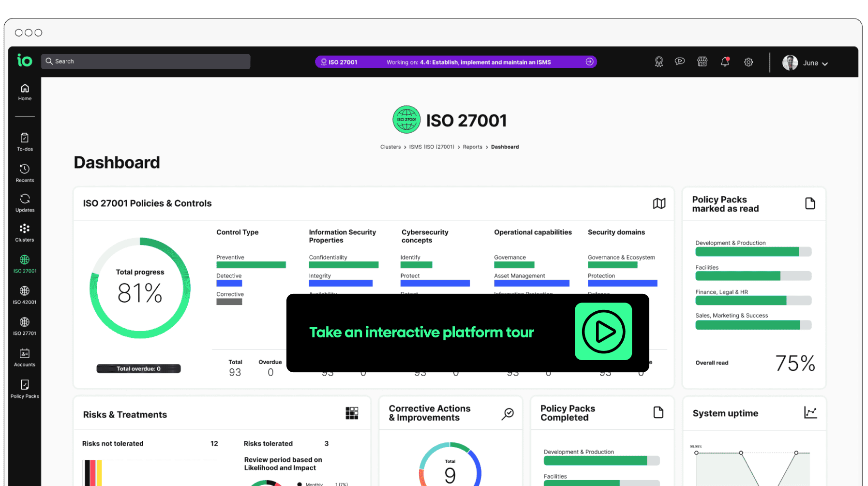Click the 'Cybersecurity concepts' heading
Screen dimensions: 868x486
(x=425, y=236)
